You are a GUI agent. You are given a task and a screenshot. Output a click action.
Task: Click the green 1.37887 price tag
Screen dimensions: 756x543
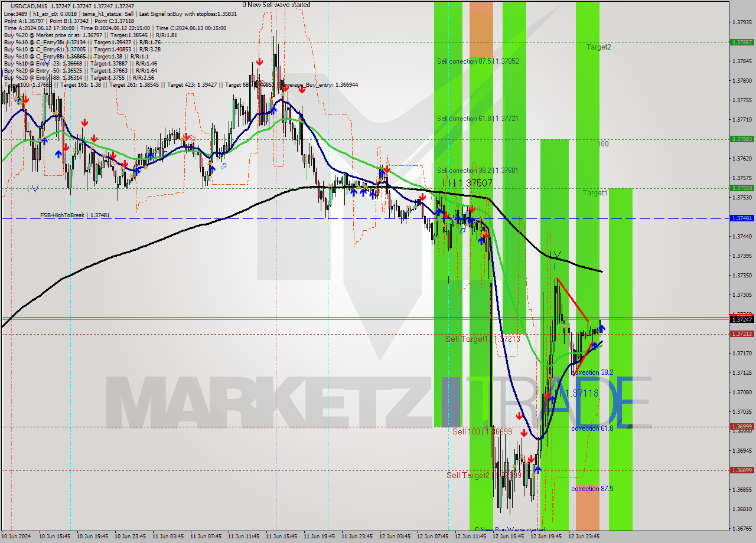click(x=741, y=42)
